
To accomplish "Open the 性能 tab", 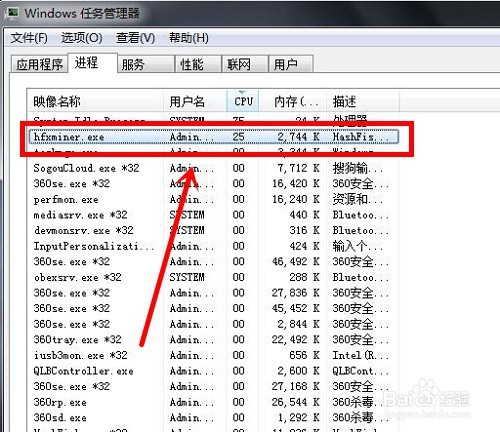I will (x=198, y=64).
